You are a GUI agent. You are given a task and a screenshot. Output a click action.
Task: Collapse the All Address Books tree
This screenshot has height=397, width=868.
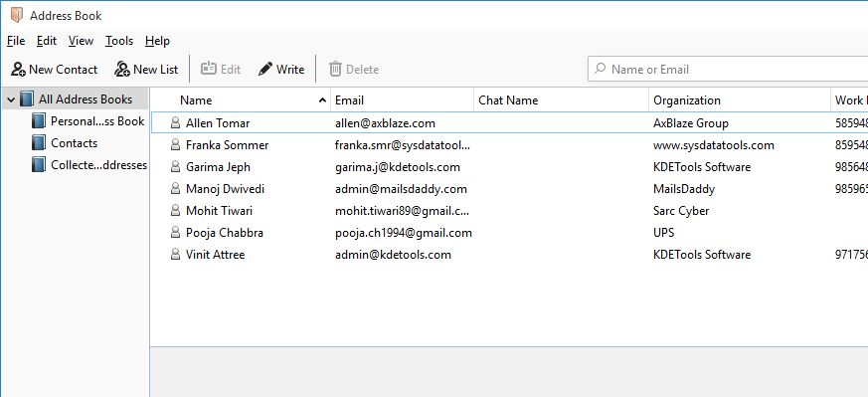pyautogui.click(x=11, y=99)
